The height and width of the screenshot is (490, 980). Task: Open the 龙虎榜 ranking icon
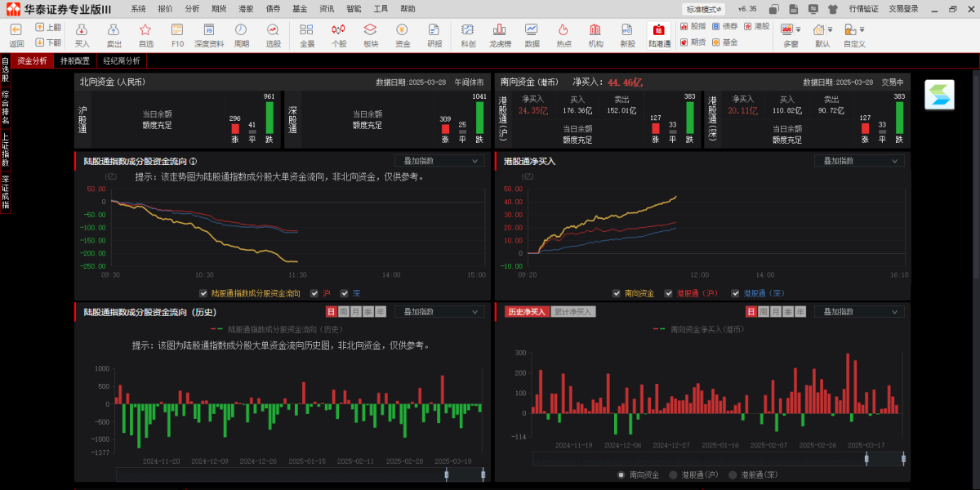[500, 33]
